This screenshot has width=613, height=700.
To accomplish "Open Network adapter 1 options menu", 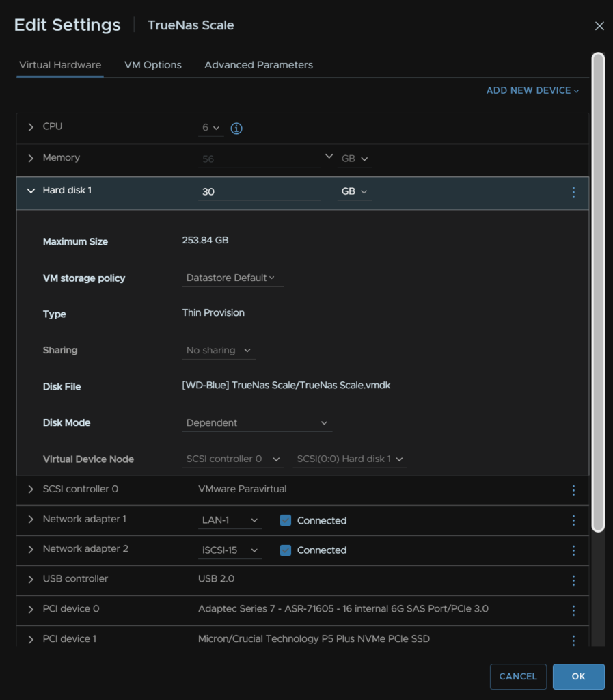I will 573,520.
